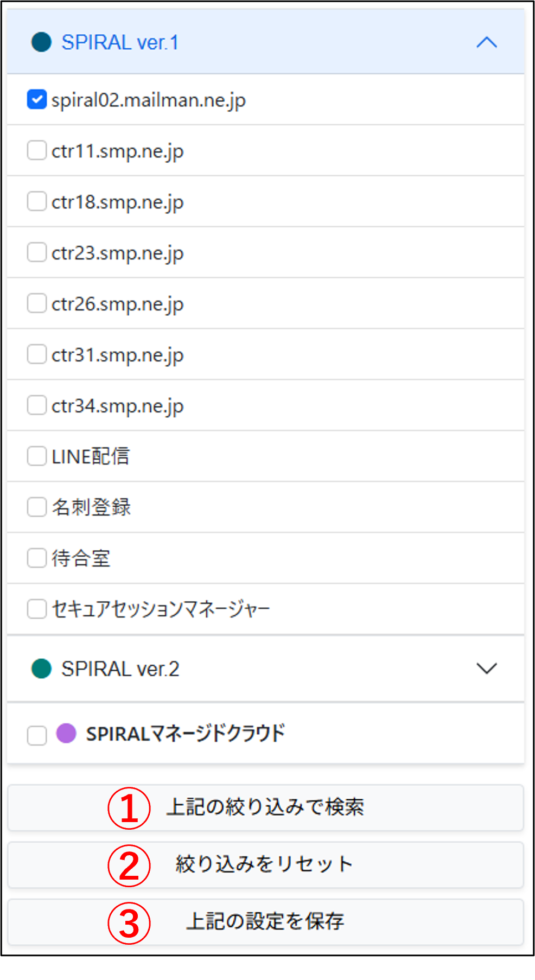Click the SPIRAL ver.2 green circle icon
535x980 pixels.
(x=41, y=669)
